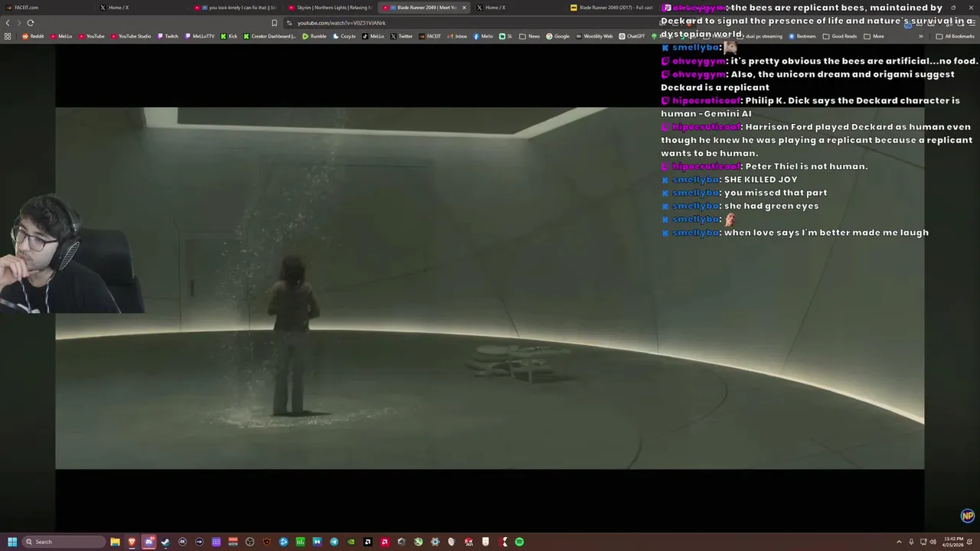Close the active Blade Runner 2049 tab
980x551 pixels.
[x=464, y=8]
